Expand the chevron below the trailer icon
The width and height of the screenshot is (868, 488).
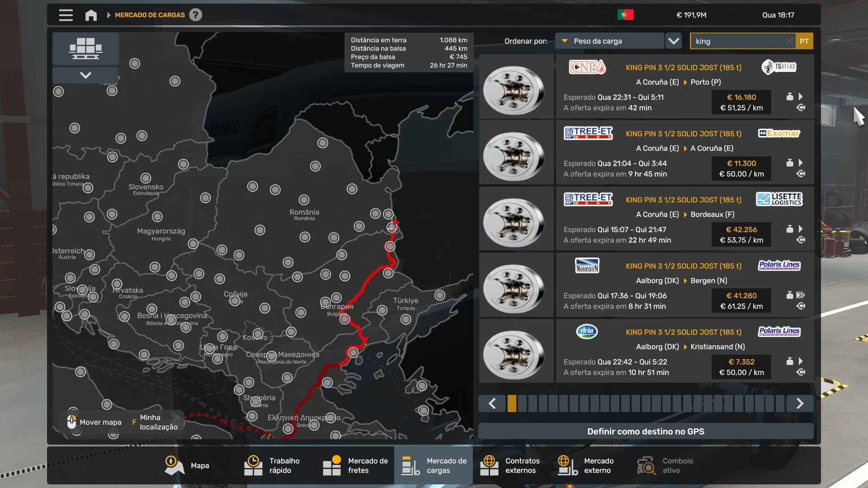(85, 75)
